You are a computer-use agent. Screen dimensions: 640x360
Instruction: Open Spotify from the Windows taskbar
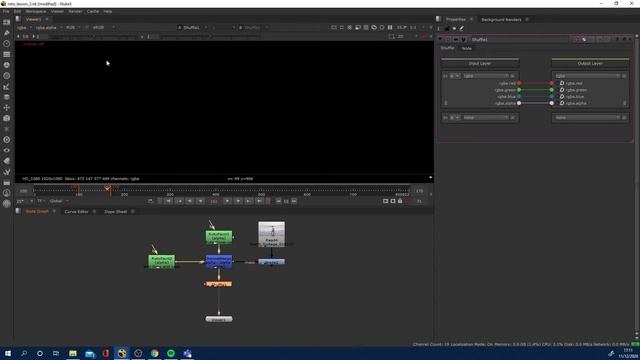click(171, 353)
